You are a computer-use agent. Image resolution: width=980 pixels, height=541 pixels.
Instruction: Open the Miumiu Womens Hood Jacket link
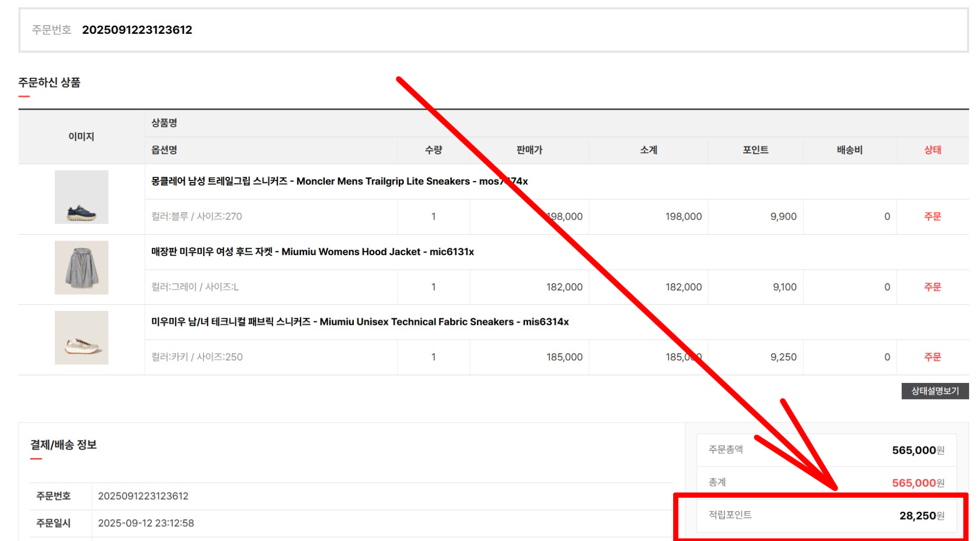coord(312,252)
